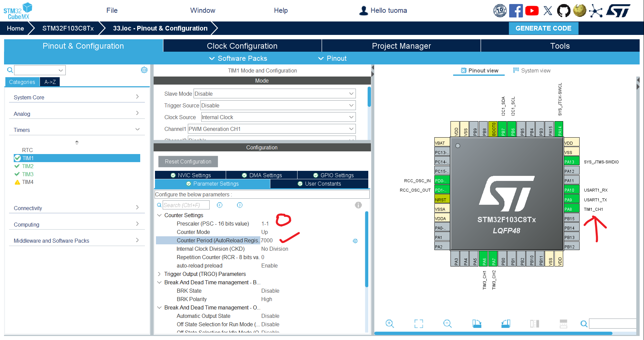Viewport: 644px width, 340px height.
Task: Open the Clock Source dropdown
Action: click(278, 117)
